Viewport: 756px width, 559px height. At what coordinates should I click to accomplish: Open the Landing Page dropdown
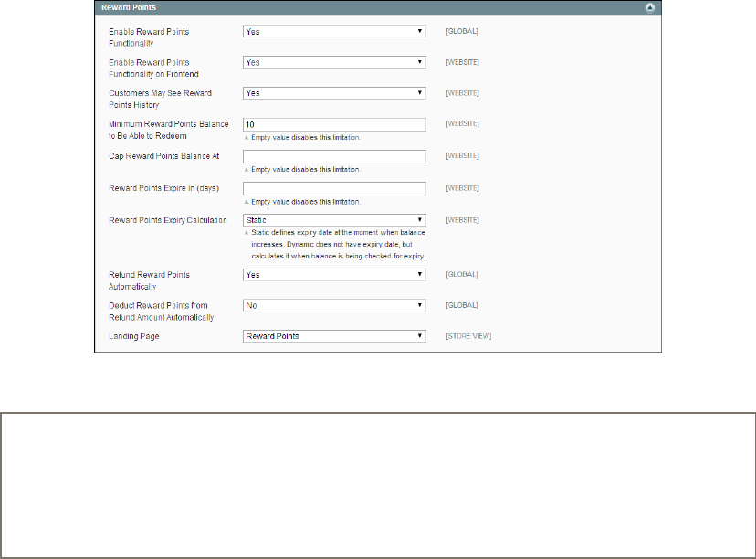[x=334, y=336]
